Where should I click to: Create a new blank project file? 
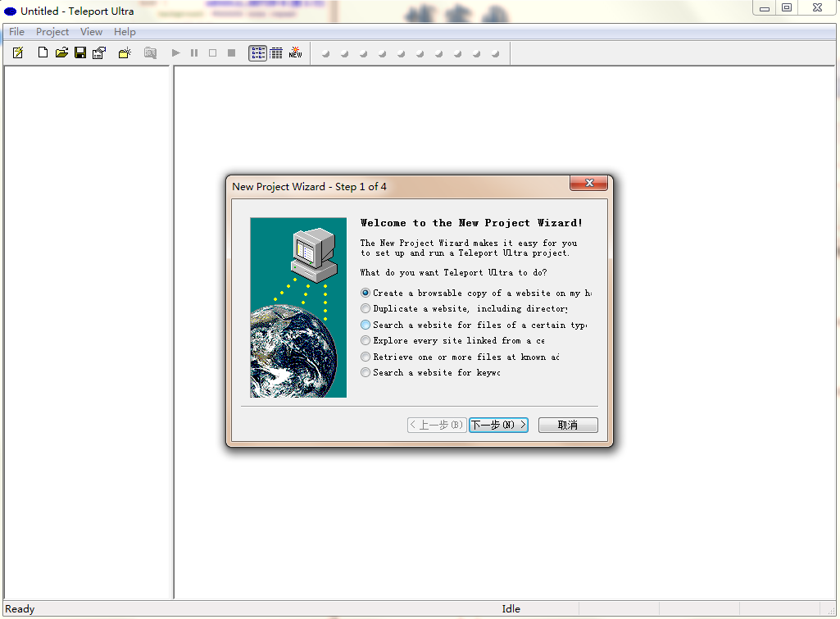(x=43, y=53)
